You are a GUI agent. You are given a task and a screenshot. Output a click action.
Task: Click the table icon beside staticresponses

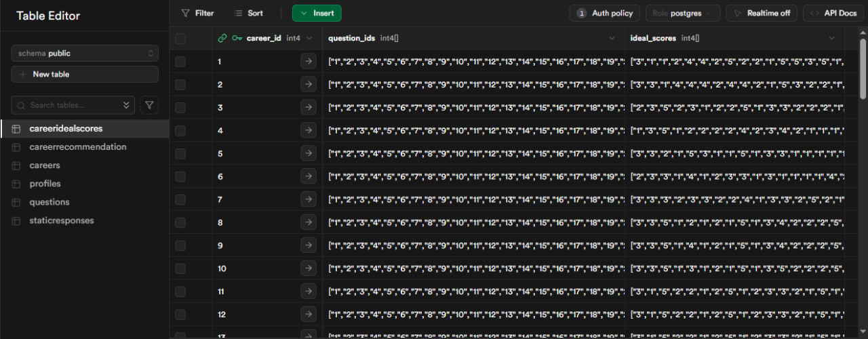(x=16, y=220)
